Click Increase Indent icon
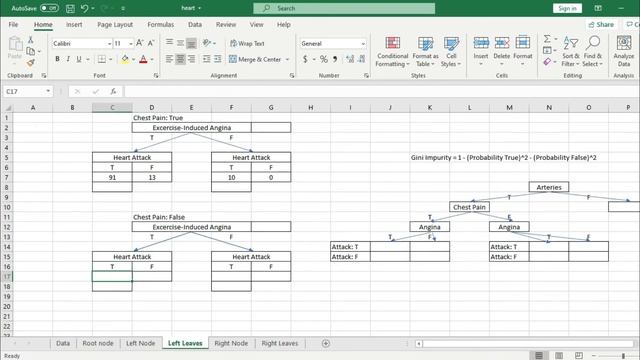640x360 pixels. click(x=218, y=59)
